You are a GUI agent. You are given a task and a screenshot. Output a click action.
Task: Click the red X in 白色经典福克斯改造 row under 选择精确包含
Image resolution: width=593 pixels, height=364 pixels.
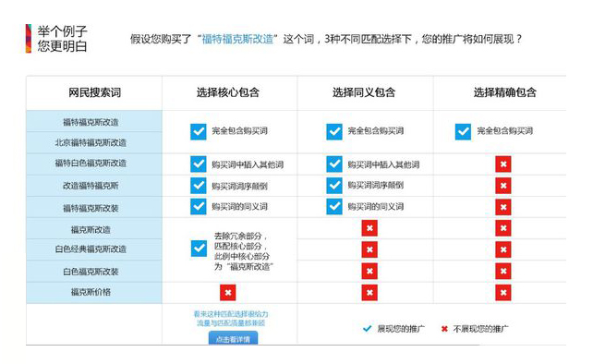pos(503,249)
